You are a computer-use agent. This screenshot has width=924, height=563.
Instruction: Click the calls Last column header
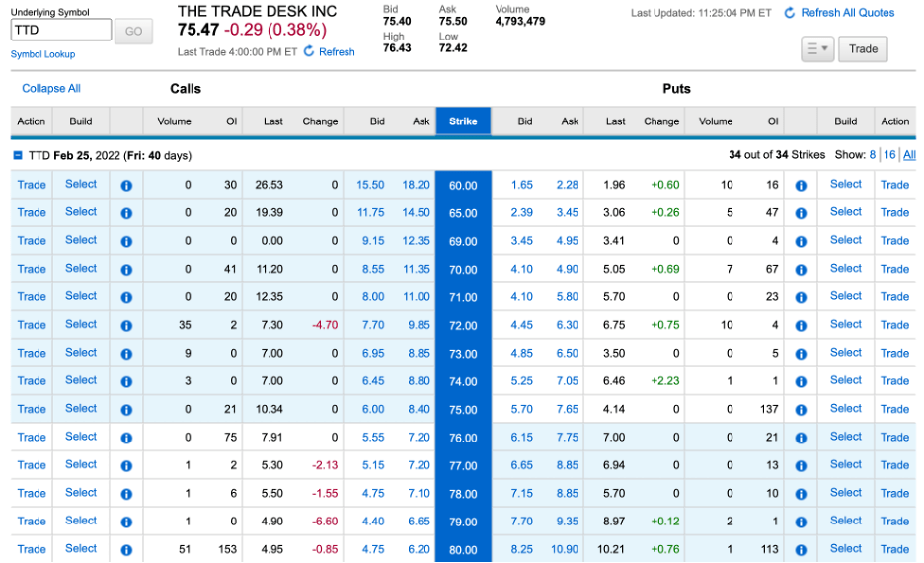[272, 121]
